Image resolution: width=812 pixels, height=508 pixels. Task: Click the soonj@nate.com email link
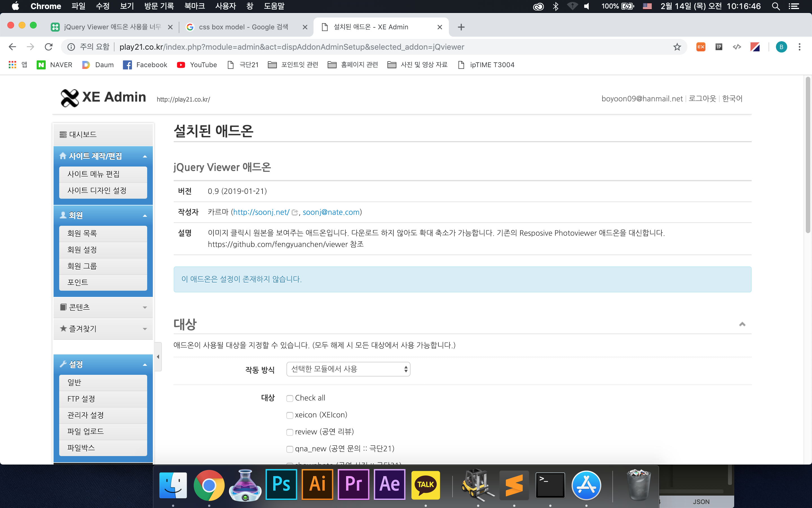pyautogui.click(x=331, y=212)
